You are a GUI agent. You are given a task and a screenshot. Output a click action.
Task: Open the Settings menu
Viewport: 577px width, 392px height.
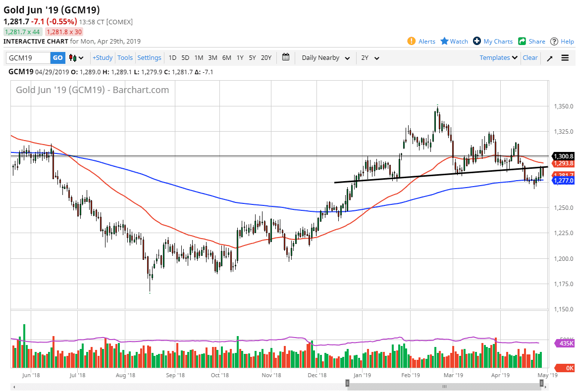pyautogui.click(x=149, y=57)
